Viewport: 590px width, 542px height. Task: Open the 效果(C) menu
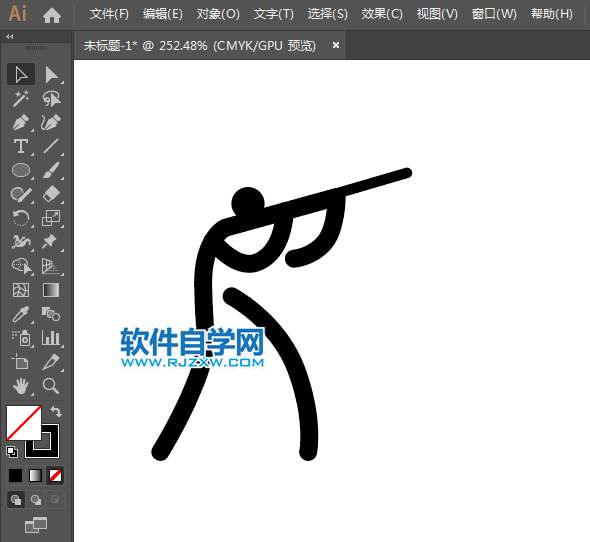pyautogui.click(x=382, y=14)
